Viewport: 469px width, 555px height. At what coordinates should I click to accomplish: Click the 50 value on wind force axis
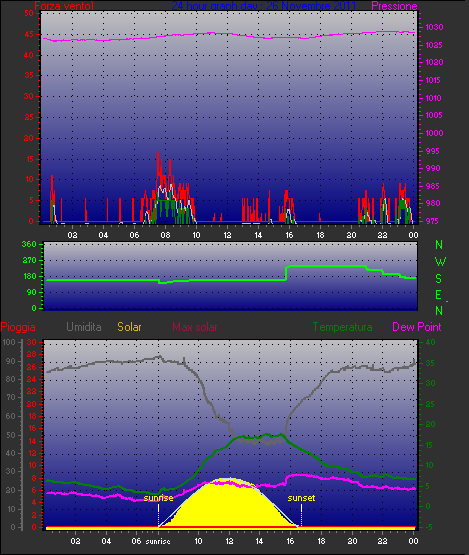click(x=29, y=13)
